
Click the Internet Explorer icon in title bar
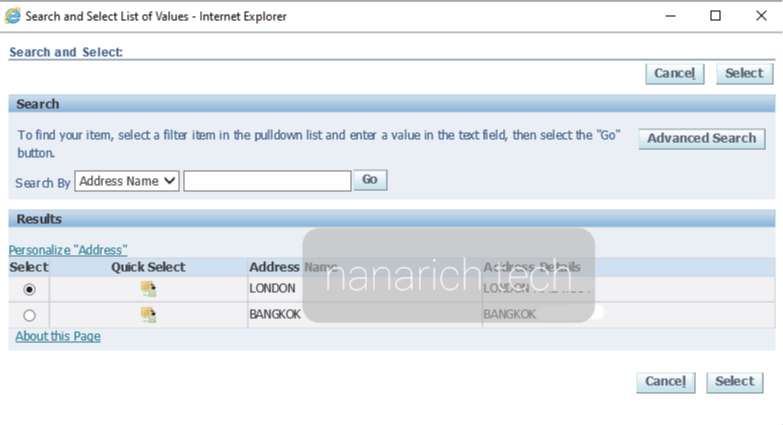(x=12, y=16)
